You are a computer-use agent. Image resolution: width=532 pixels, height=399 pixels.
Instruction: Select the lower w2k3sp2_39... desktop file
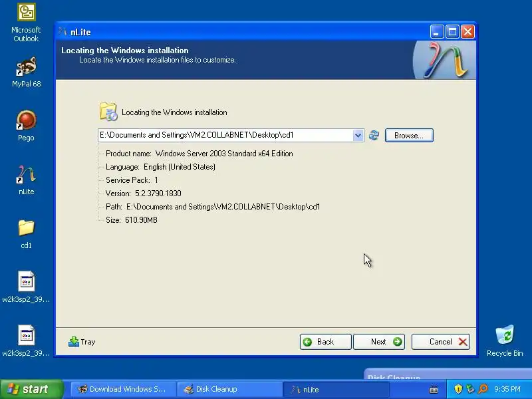[x=26, y=340]
